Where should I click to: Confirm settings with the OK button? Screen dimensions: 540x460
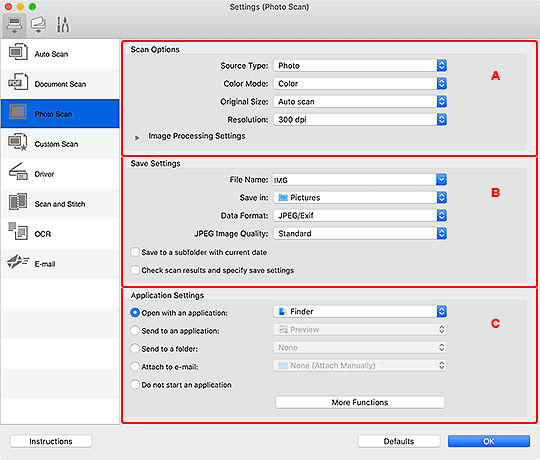click(489, 441)
